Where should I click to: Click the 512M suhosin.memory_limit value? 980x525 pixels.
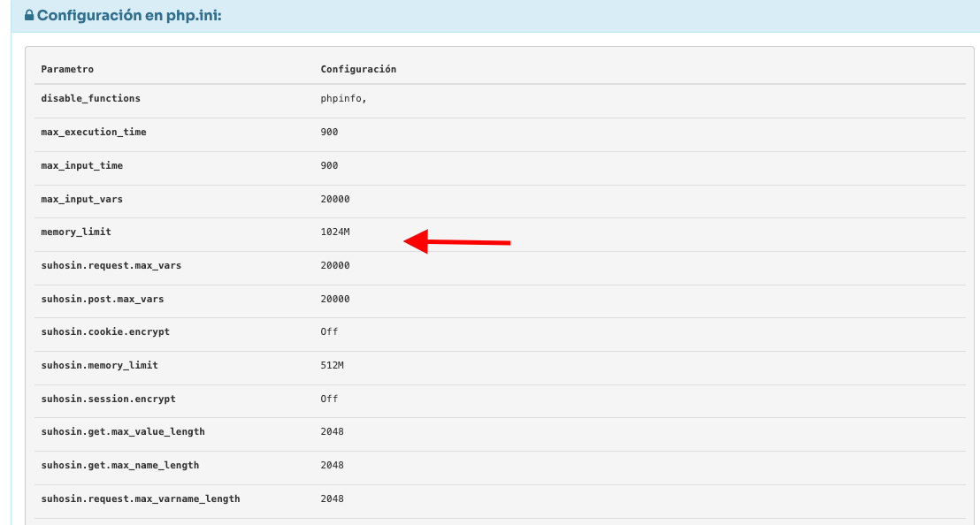pos(332,365)
